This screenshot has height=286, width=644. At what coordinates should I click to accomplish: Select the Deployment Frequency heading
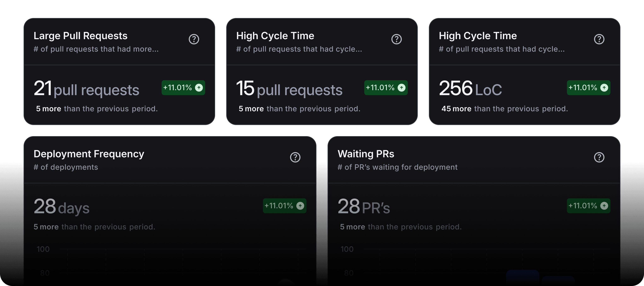point(89,154)
